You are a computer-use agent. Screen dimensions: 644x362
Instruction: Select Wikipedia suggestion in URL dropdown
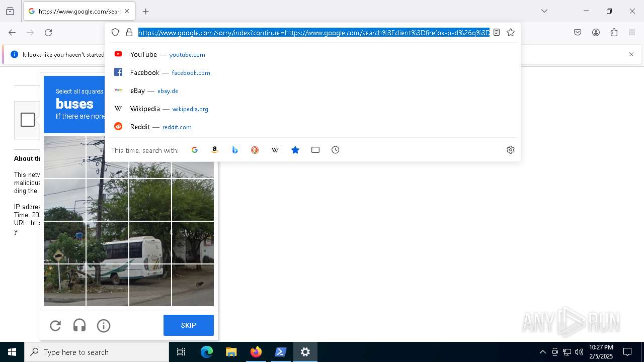(313, 109)
